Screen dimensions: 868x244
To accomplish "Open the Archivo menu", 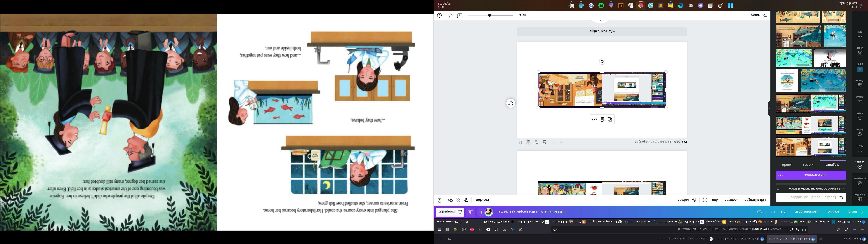I will [x=834, y=212].
